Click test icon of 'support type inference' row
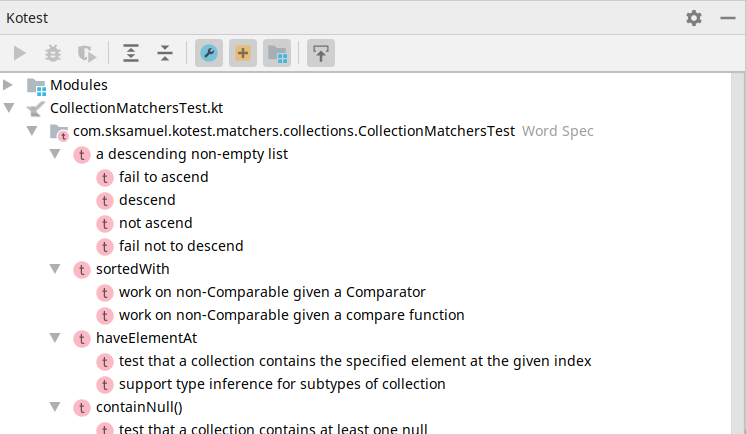This screenshot has width=746, height=434. tap(105, 385)
